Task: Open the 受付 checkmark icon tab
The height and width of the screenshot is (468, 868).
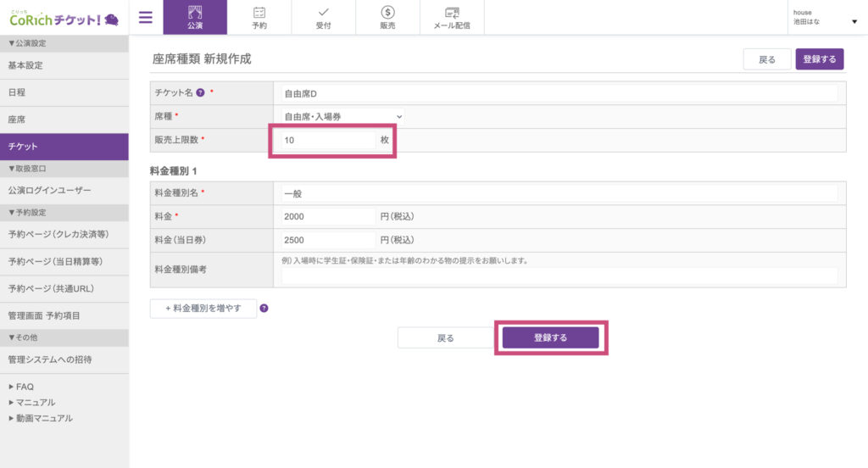Action: 324,17
